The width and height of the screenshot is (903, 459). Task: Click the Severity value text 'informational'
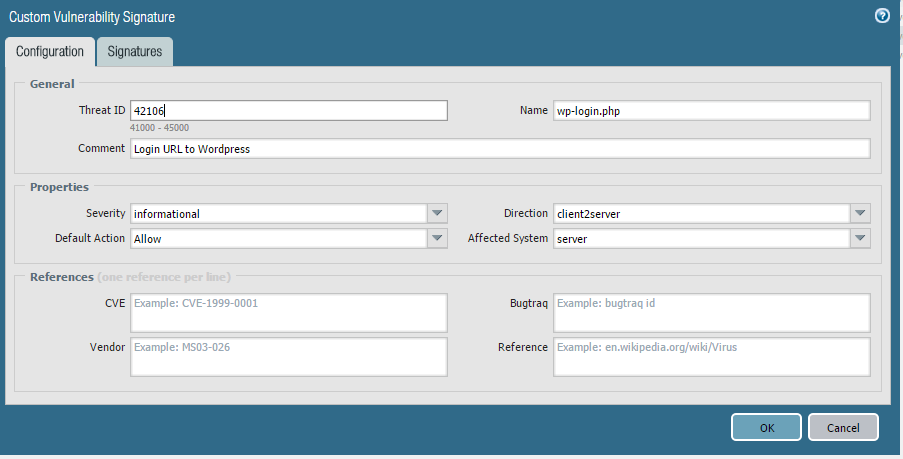[x=167, y=213]
